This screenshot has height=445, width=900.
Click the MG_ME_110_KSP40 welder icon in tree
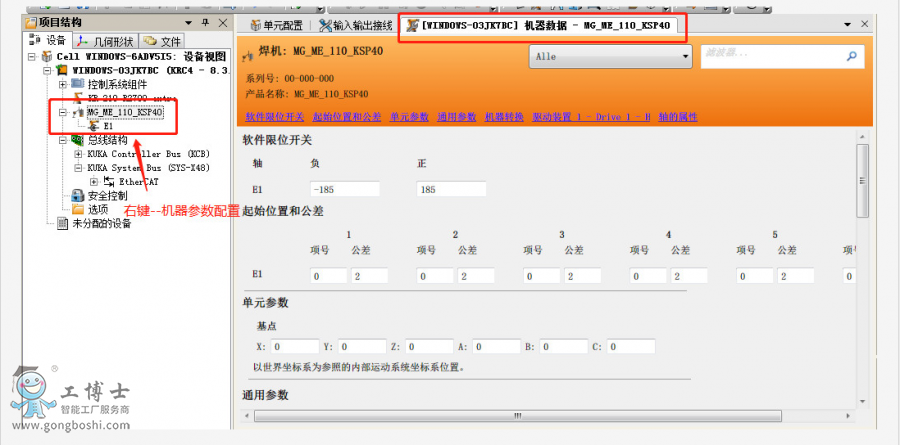[79, 112]
